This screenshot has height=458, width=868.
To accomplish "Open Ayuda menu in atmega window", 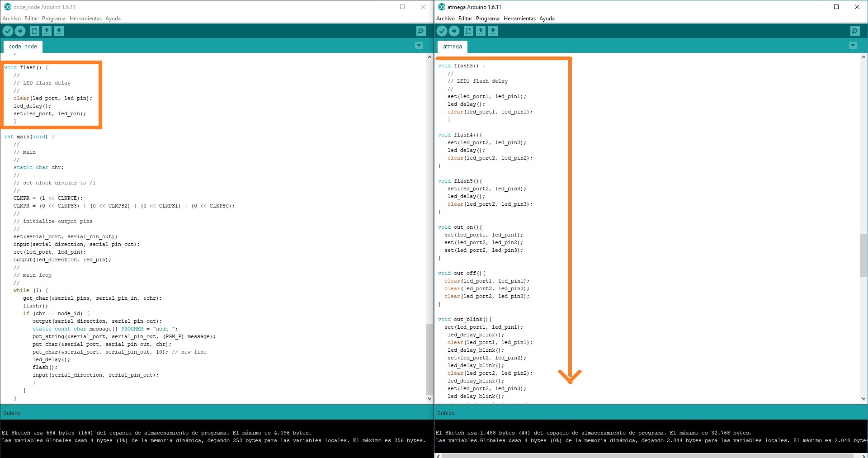I will coord(547,19).
